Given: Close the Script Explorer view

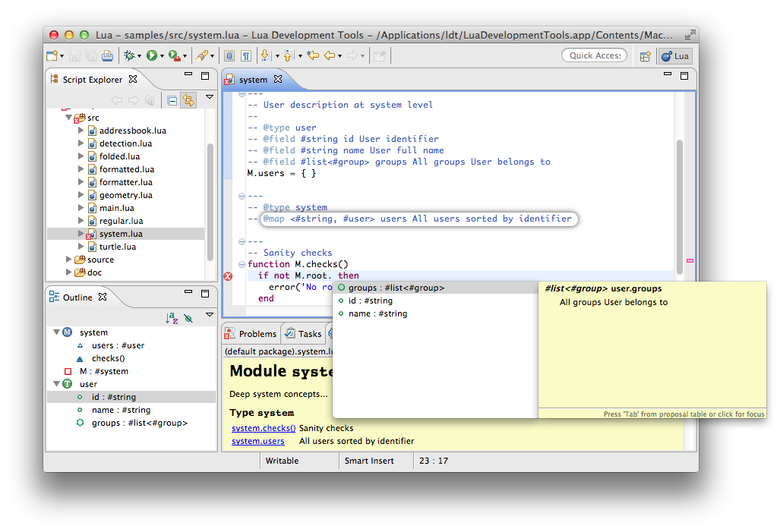Looking at the screenshot, I should pyautogui.click(x=133, y=79).
